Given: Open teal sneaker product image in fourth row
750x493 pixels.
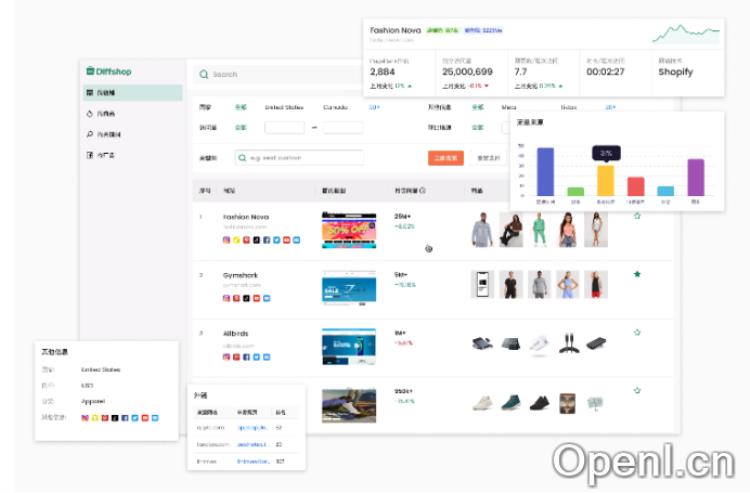Looking at the screenshot, I should pyautogui.click(x=511, y=402).
